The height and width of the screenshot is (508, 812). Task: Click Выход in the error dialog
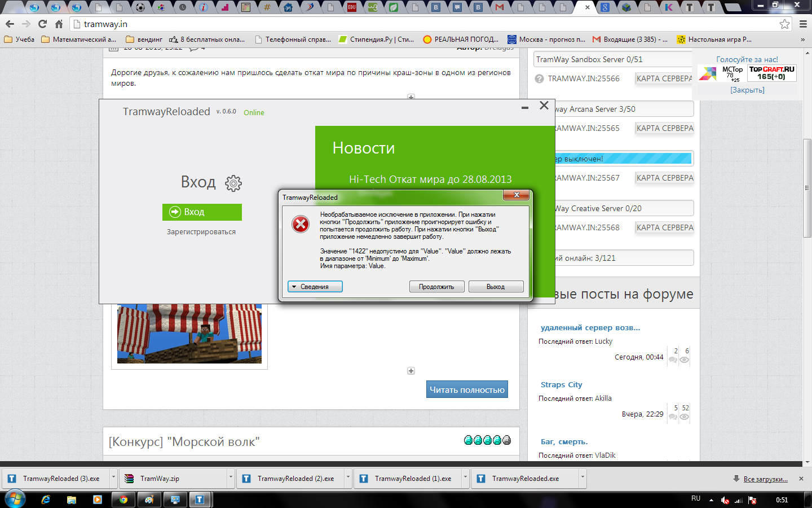(496, 287)
